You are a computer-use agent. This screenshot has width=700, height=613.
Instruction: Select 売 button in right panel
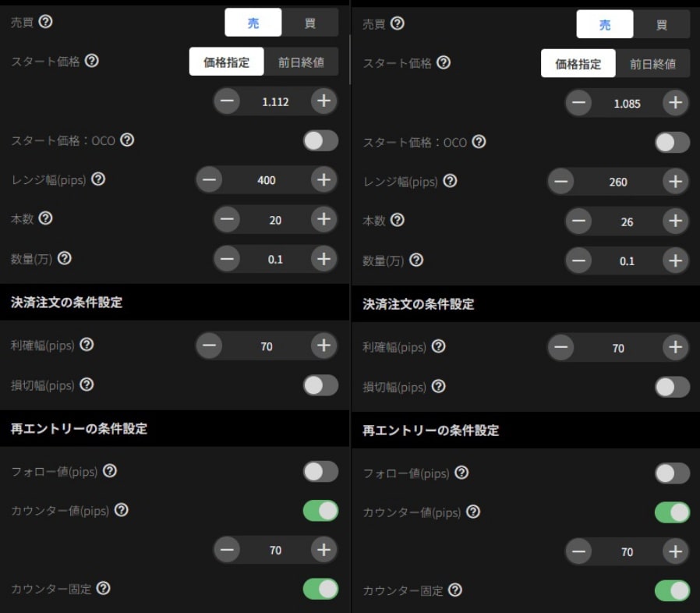tap(604, 24)
